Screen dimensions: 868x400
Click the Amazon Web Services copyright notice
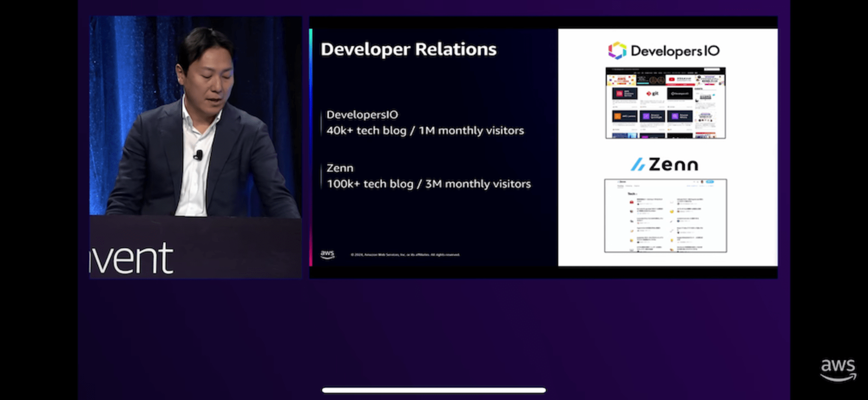point(405,255)
